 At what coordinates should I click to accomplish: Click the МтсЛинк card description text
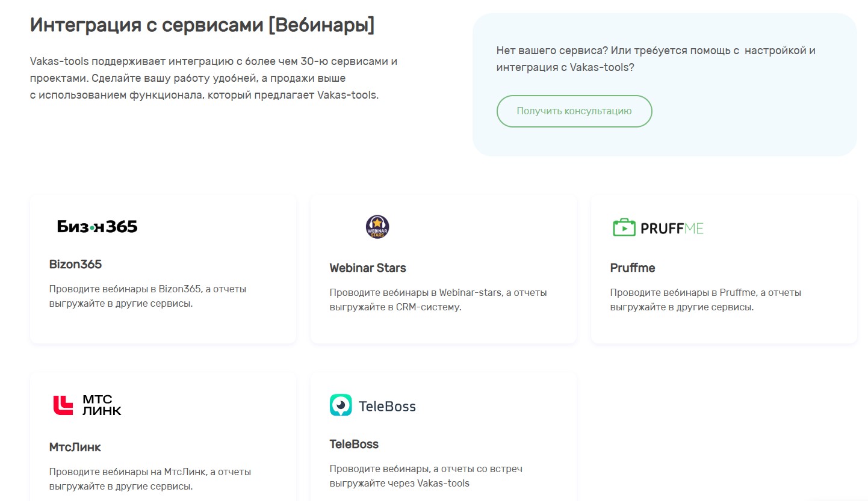click(x=150, y=479)
